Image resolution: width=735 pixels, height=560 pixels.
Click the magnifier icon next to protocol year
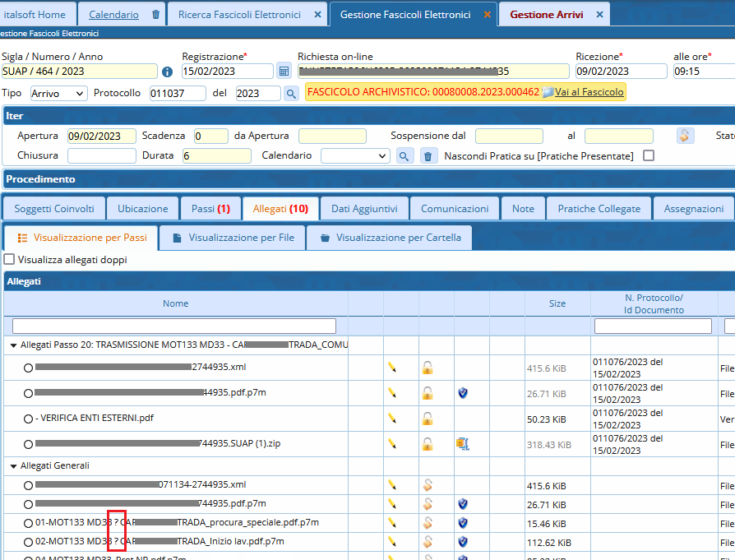[291, 94]
